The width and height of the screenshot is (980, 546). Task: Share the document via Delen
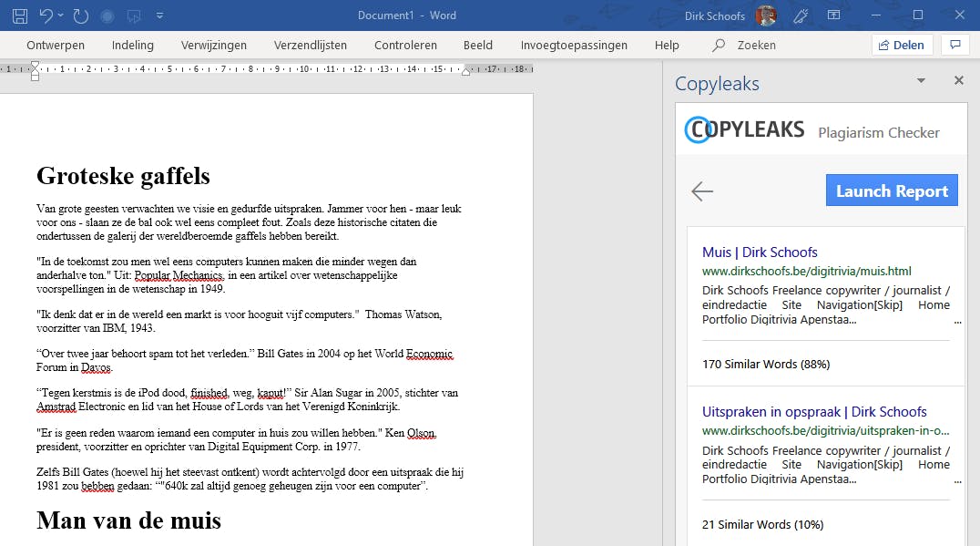[x=901, y=45]
